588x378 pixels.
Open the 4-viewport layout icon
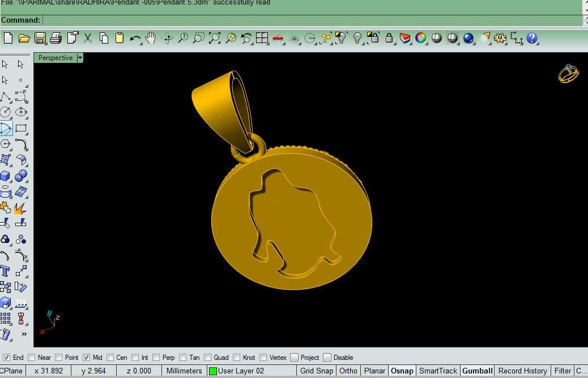[262, 38]
